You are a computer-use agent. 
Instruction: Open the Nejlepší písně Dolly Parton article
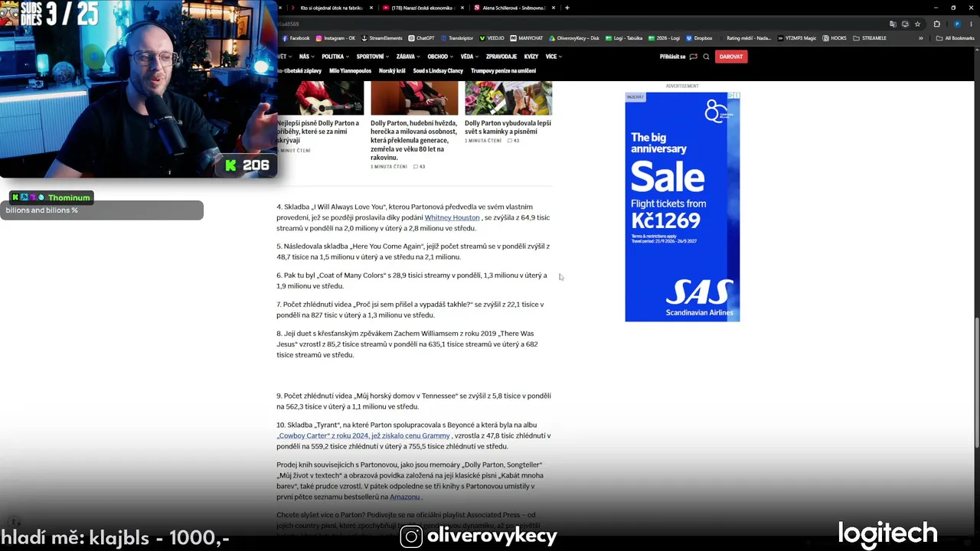[318, 132]
